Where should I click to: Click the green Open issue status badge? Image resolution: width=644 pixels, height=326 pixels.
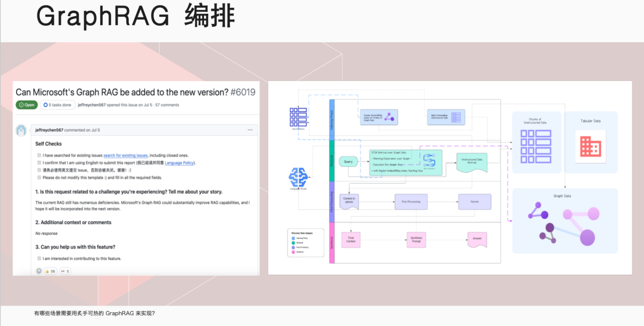tap(27, 105)
